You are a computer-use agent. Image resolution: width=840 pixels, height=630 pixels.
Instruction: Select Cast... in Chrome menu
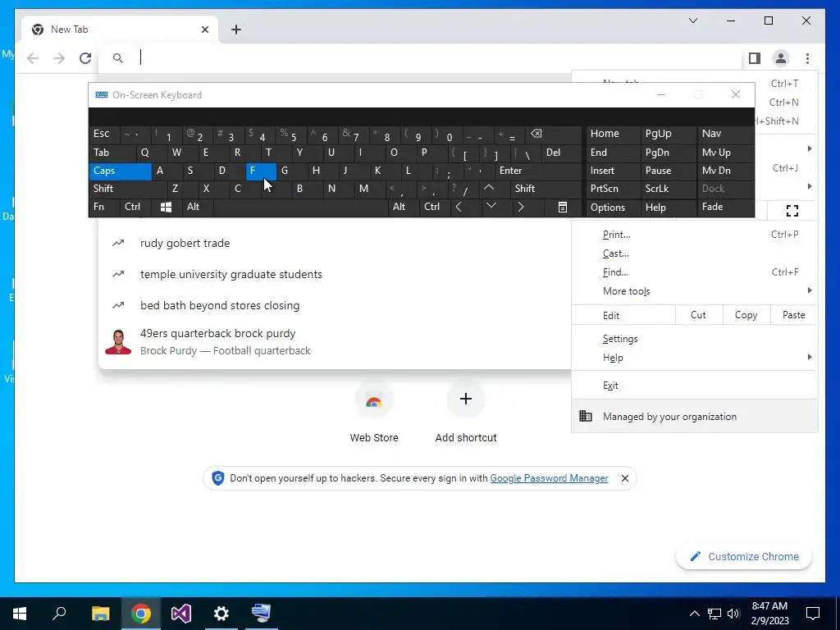pos(694,253)
